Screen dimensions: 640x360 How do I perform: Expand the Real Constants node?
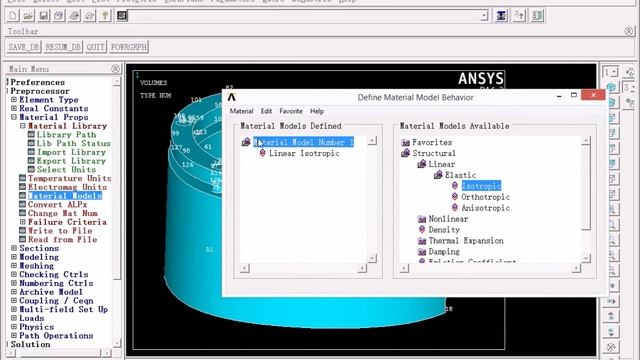14,108
